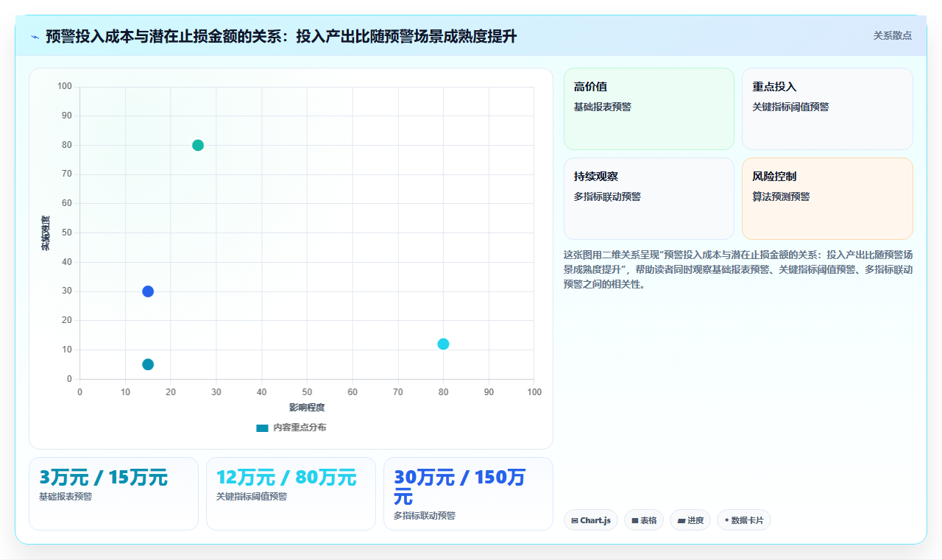Screen dimensions: 942x560
Task: Click the 数据卡片 tag icon
Action: click(726, 520)
